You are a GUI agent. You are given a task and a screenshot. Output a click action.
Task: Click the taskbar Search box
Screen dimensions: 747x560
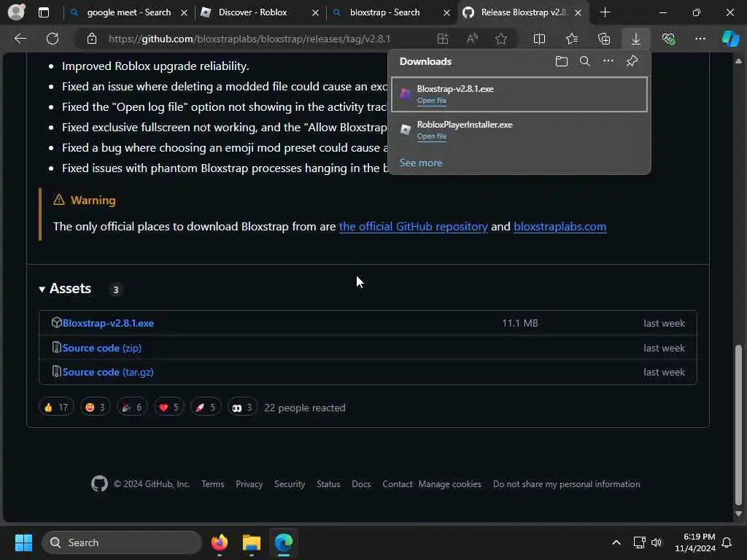click(x=122, y=542)
